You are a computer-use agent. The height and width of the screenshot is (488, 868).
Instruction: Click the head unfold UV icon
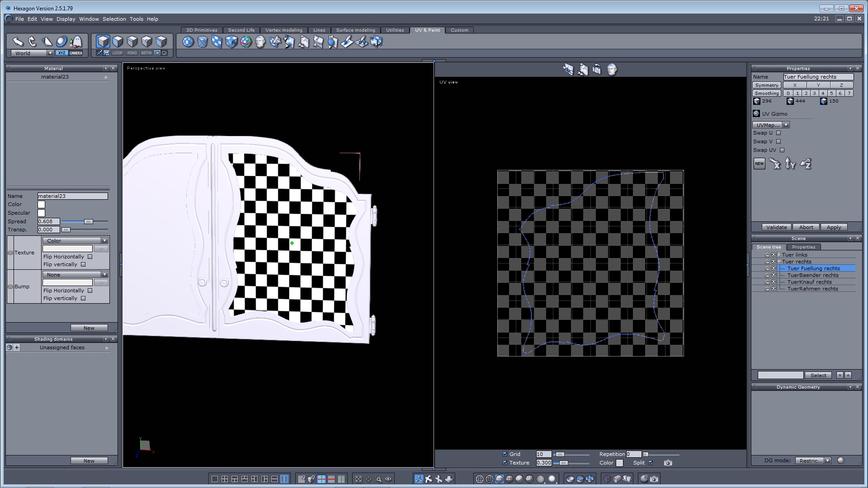point(260,42)
